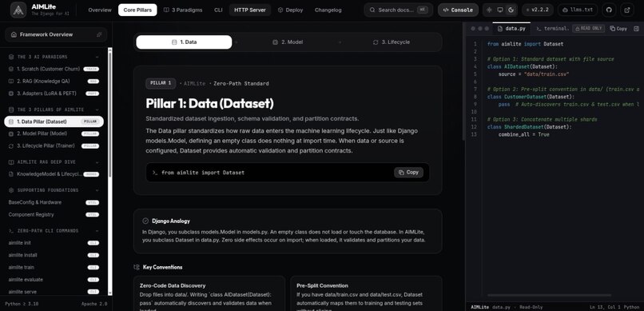Switch to light theme sun icon
The width and height of the screenshot is (644, 311).
(489, 10)
